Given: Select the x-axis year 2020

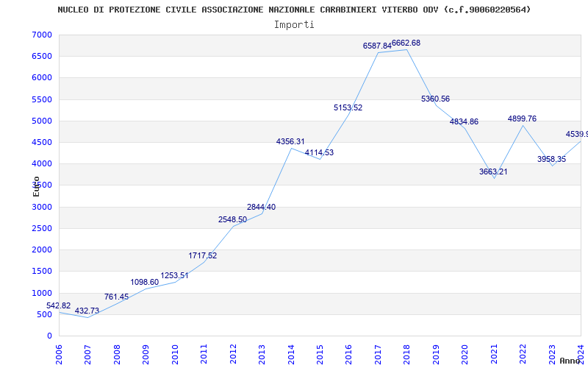Looking at the screenshot, I should coord(465,355).
